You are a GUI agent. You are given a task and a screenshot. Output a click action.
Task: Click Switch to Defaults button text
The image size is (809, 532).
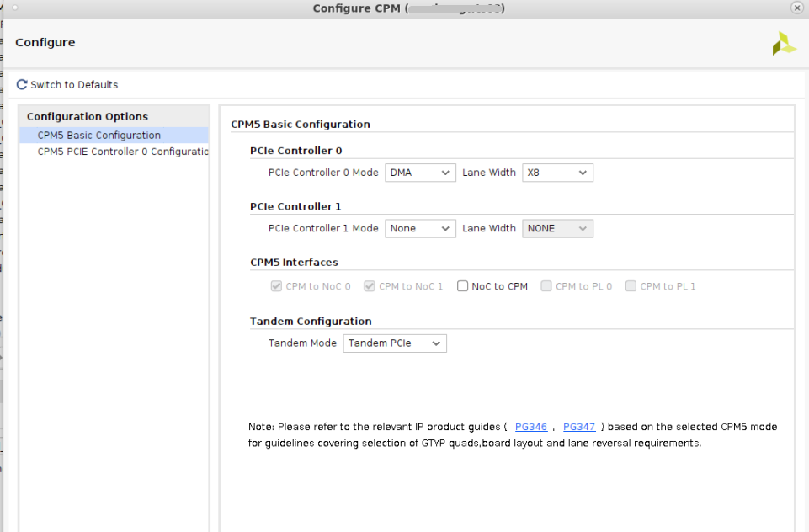coord(74,85)
